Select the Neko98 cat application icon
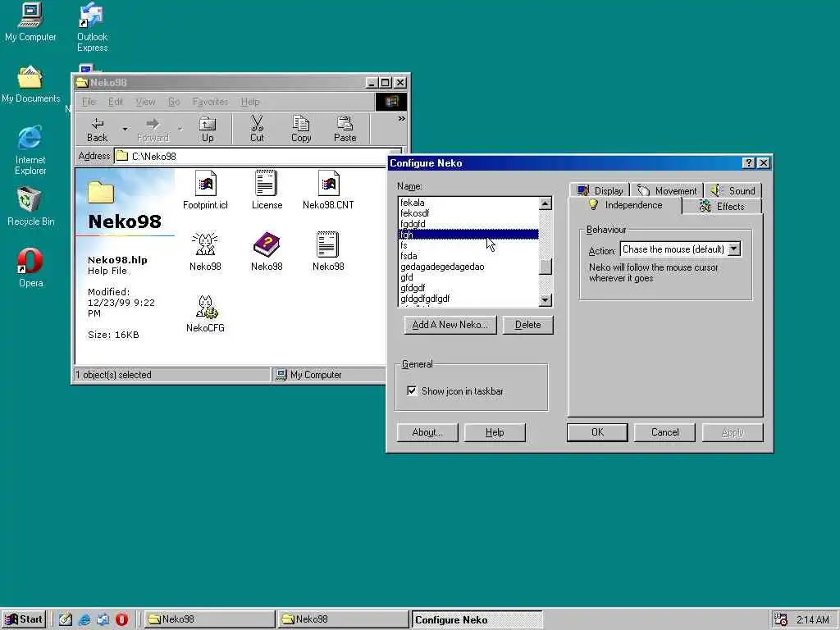This screenshot has width=840, height=630. click(205, 244)
